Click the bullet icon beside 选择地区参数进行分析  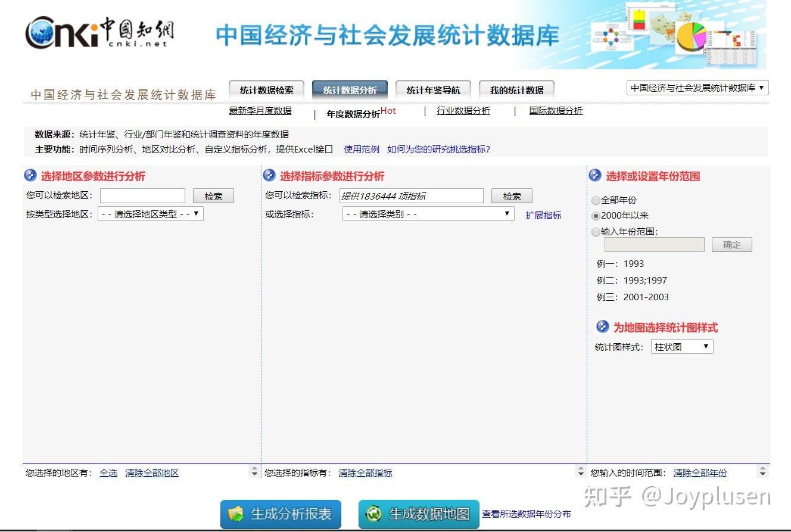pos(30,175)
